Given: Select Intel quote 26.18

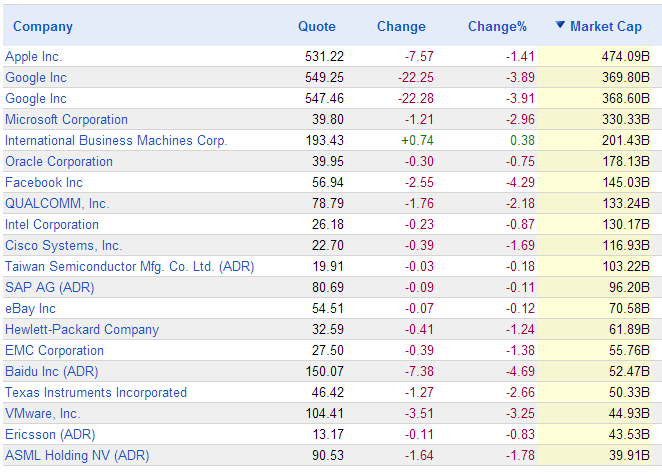Looking at the screenshot, I should pyautogui.click(x=328, y=225).
